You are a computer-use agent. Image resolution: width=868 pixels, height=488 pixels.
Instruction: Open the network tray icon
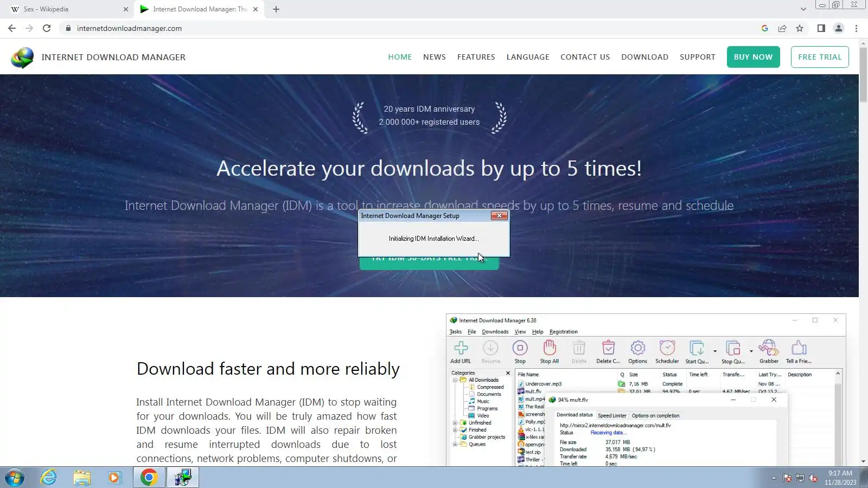point(800,478)
